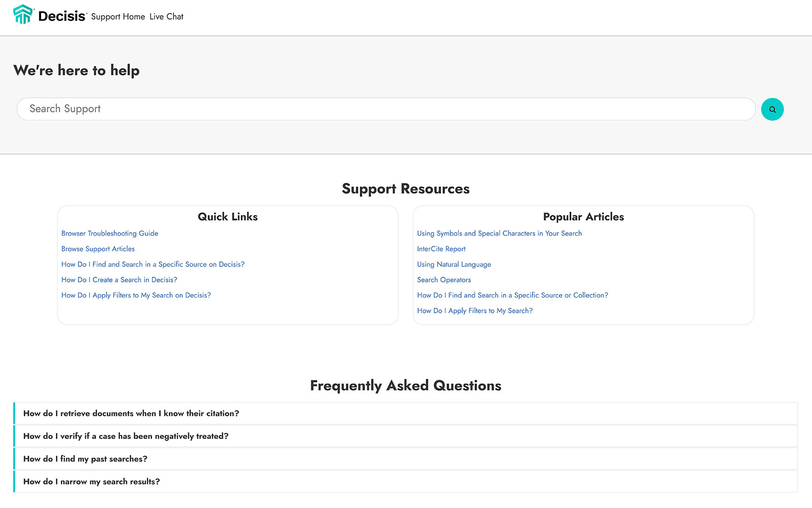Image resolution: width=812 pixels, height=508 pixels.
Task: Open 'Find and Search in a Specific Source on Decisis' link
Action: tap(153, 265)
